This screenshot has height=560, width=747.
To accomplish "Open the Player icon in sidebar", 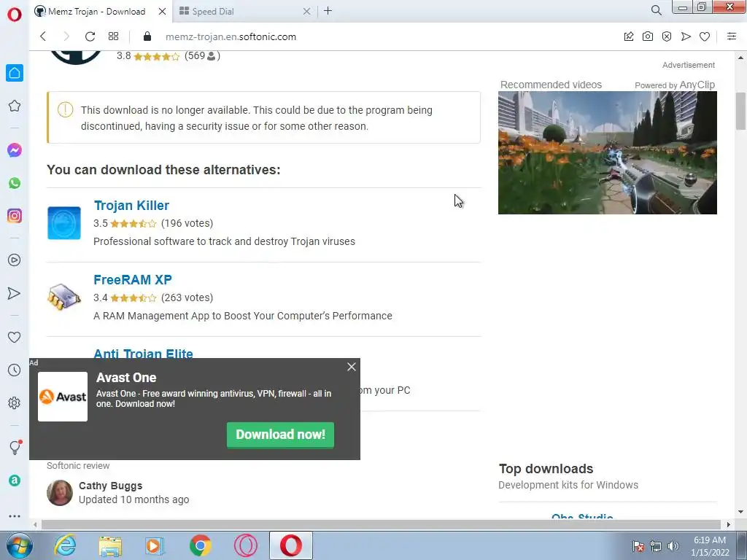I will tap(15, 260).
